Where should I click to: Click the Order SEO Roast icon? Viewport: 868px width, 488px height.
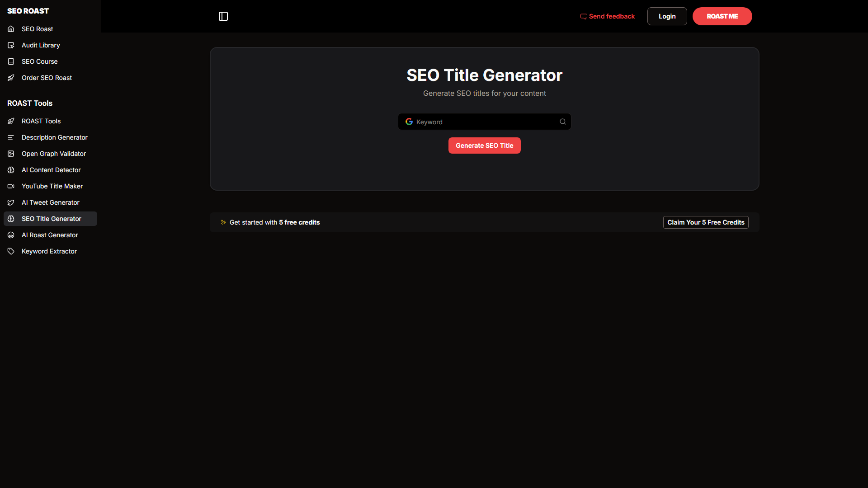click(x=11, y=77)
